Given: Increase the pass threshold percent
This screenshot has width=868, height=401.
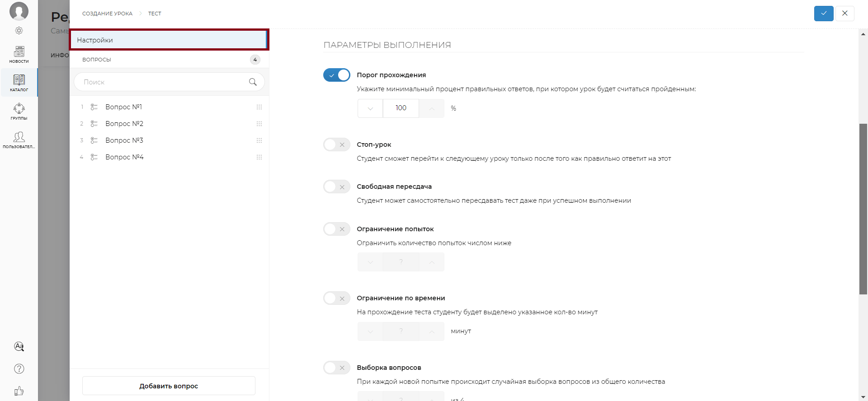Looking at the screenshot, I should pos(432,108).
